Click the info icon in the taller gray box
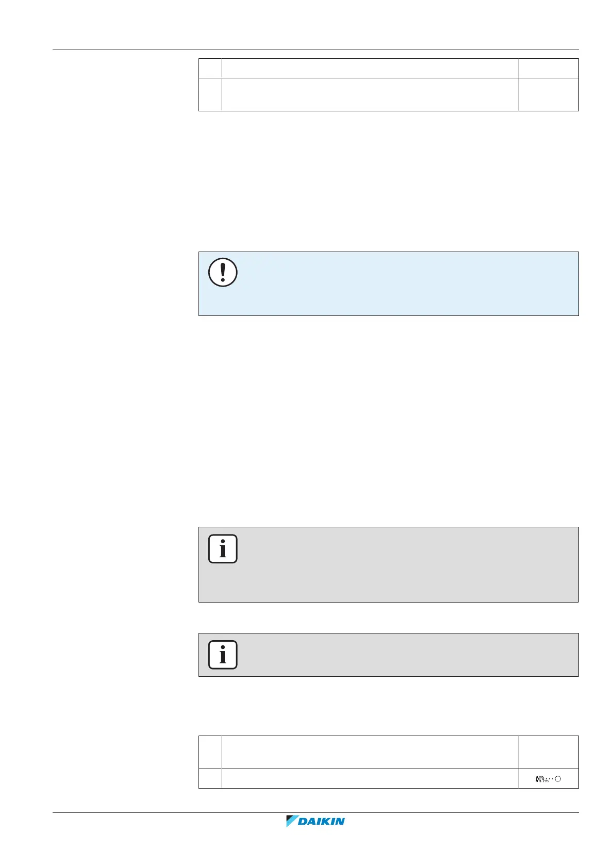Viewport: 614px width, 868px height. 223,549
